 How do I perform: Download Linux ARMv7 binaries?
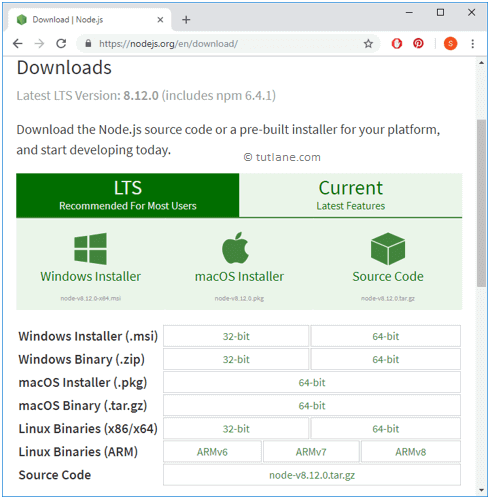click(x=311, y=452)
